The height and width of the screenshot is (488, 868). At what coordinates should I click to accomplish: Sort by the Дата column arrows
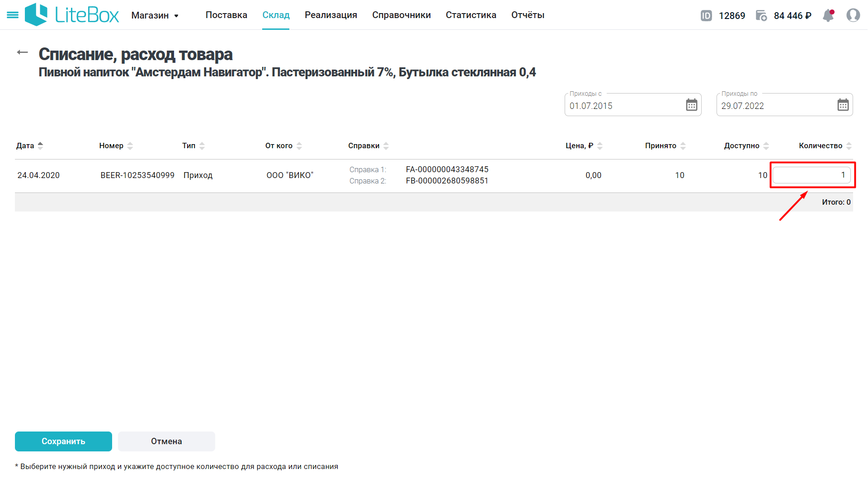[40, 145]
